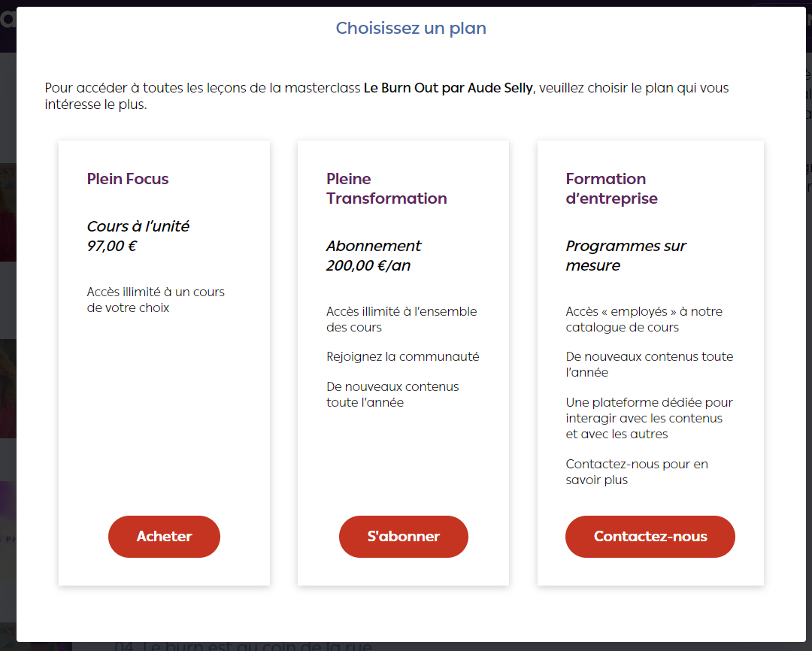Click the partially hidden lesson 04 title
Screen dimensions: 812x651
[x=244, y=646]
